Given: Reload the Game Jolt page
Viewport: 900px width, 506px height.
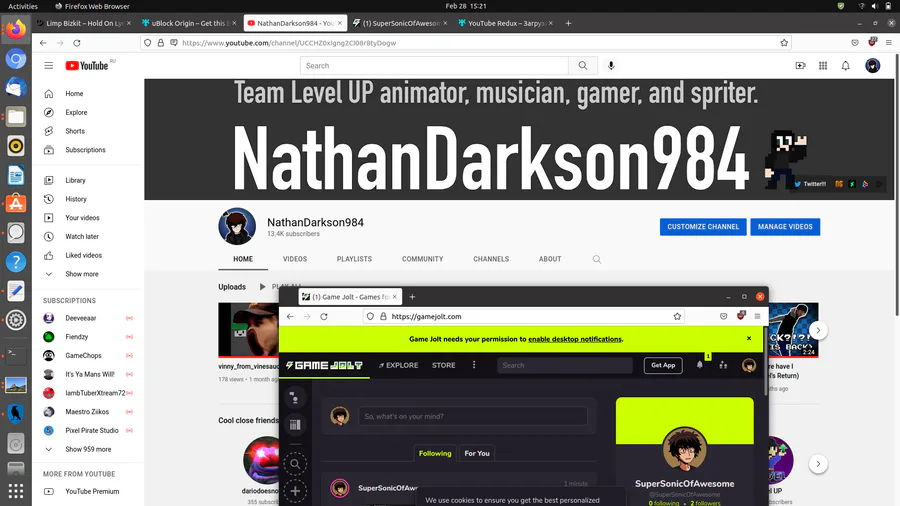Looking at the screenshot, I should click(x=324, y=316).
